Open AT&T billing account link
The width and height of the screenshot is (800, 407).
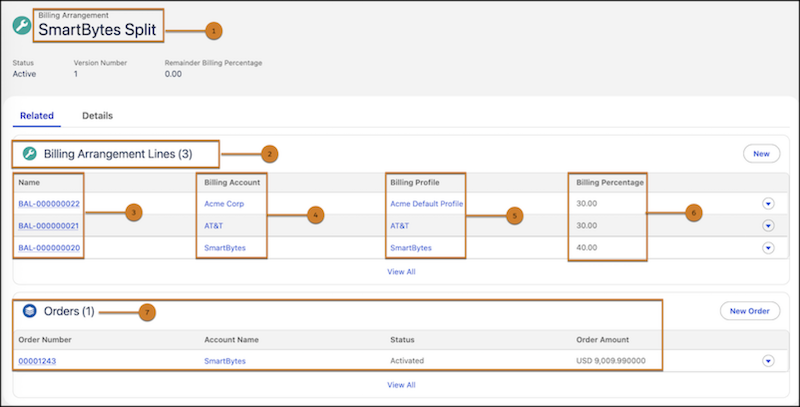coord(213,225)
